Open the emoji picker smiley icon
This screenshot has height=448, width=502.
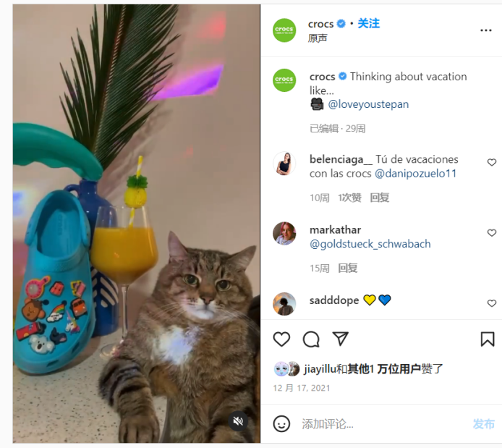click(281, 423)
